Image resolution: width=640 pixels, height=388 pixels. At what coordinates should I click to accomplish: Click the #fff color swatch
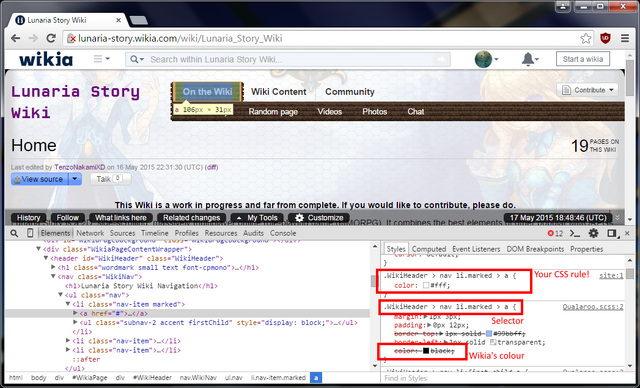[426, 286]
